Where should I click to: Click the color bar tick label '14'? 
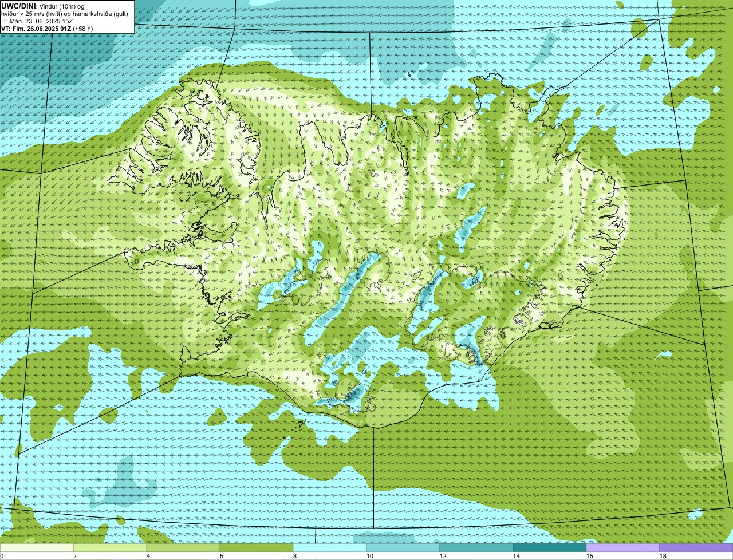(x=517, y=556)
